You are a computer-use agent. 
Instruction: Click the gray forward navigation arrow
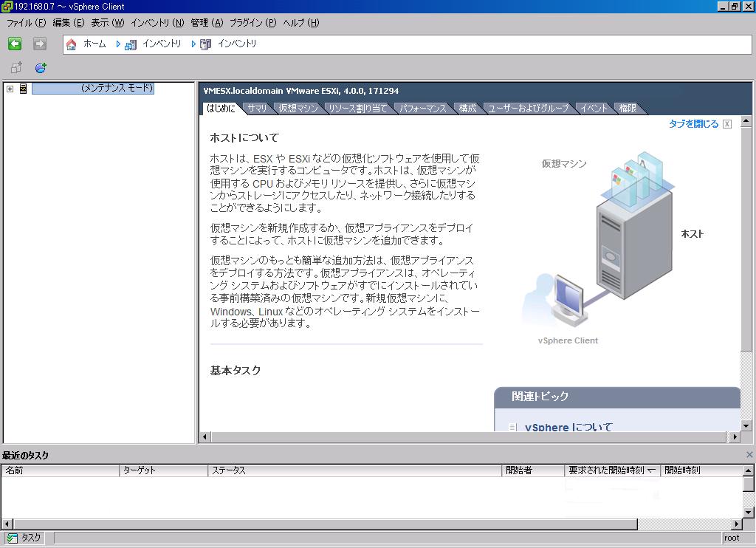pos(40,44)
